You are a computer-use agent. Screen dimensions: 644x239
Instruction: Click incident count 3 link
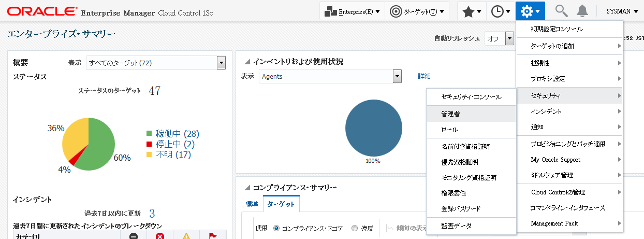152,213
